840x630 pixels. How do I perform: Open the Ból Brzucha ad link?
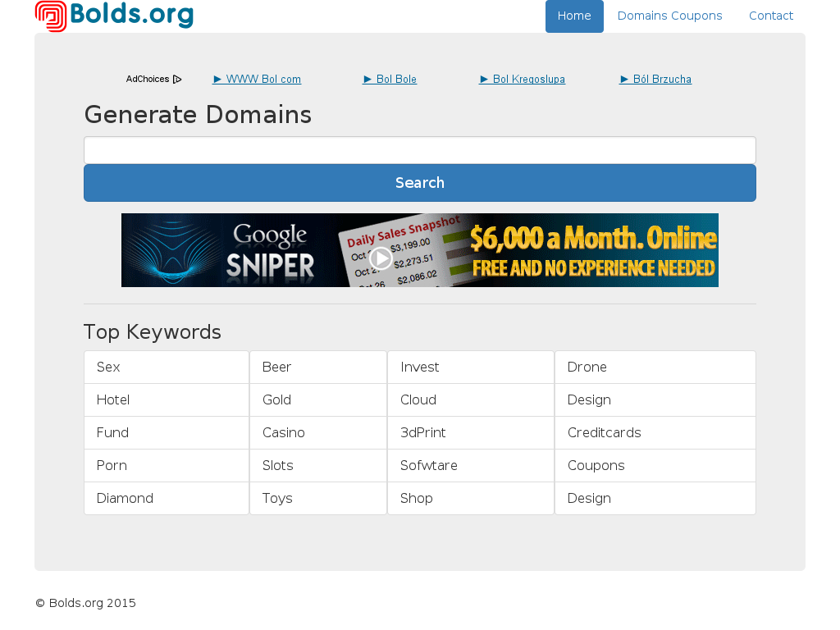coord(655,80)
